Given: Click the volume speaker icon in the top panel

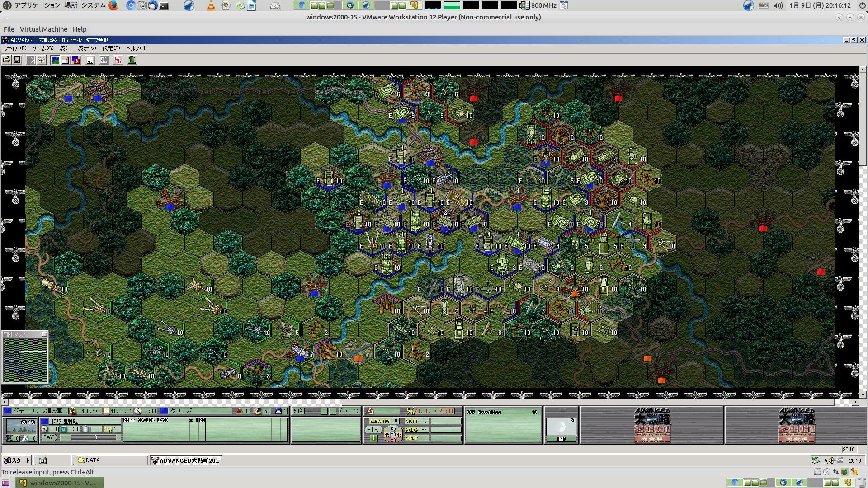Looking at the screenshot, I should click(778, 5).
